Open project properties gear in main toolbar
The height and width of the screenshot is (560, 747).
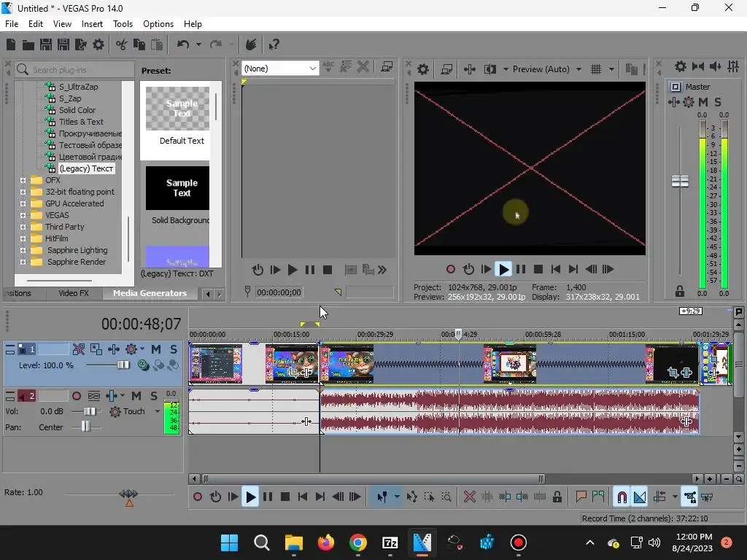98,44
